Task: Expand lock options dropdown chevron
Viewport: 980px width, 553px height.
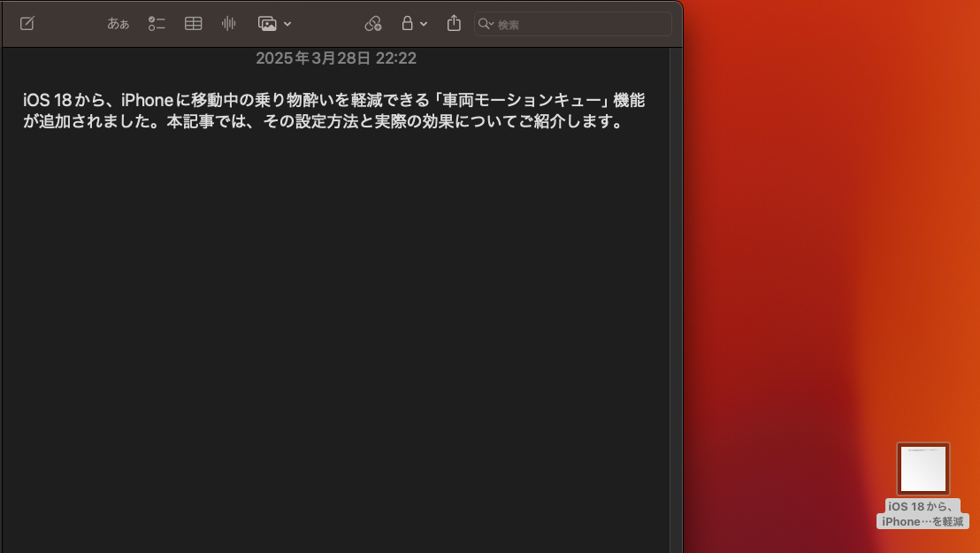Action: pyautogui.click(x=424, y=25)
